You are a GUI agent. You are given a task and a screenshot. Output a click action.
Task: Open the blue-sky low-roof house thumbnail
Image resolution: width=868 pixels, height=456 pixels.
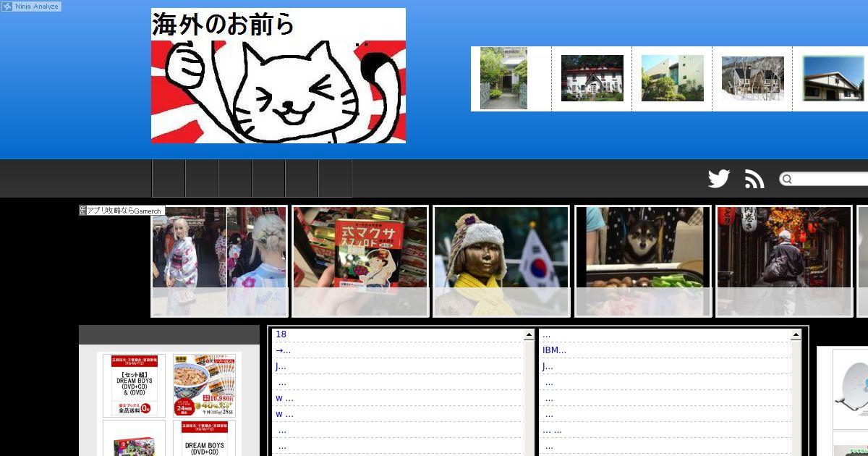pyautogui.click(x=833, y=78)
